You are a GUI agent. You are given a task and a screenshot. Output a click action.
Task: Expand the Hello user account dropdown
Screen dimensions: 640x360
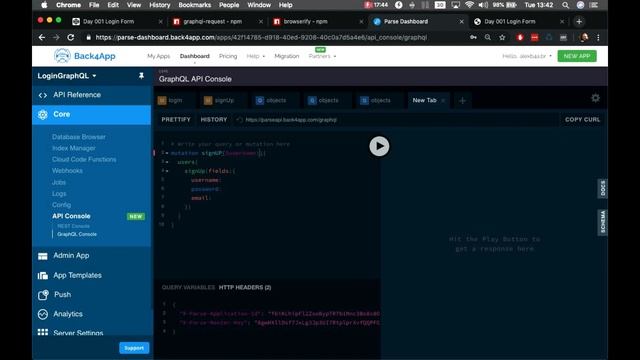pos(527,56)
